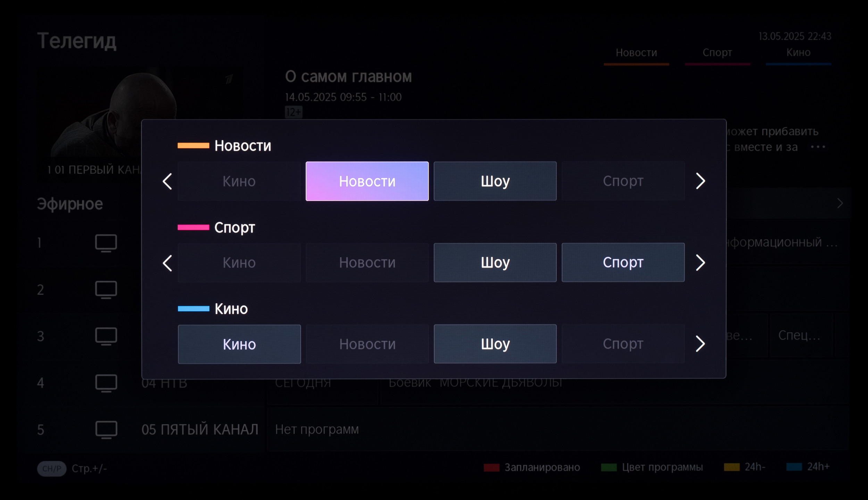
Task: Select Новости option in Кино row
Action: pyautogui.click(x=367, y=344)
